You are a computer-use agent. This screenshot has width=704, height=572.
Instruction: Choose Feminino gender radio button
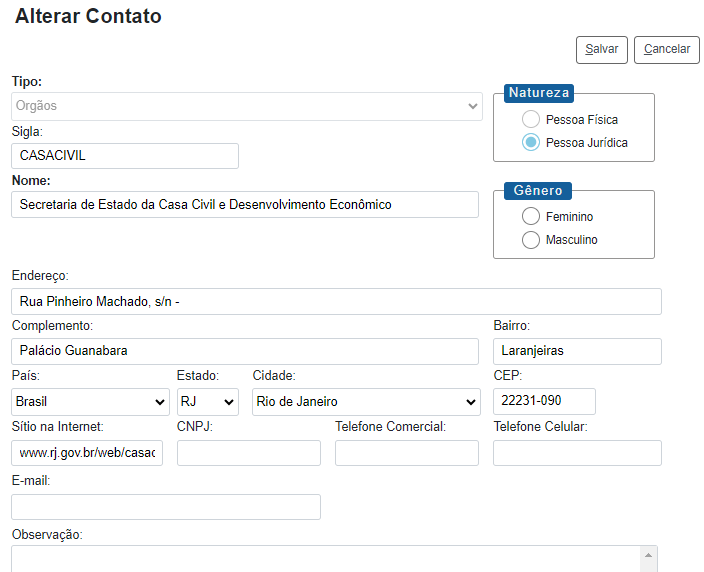(x=531, y=217)
